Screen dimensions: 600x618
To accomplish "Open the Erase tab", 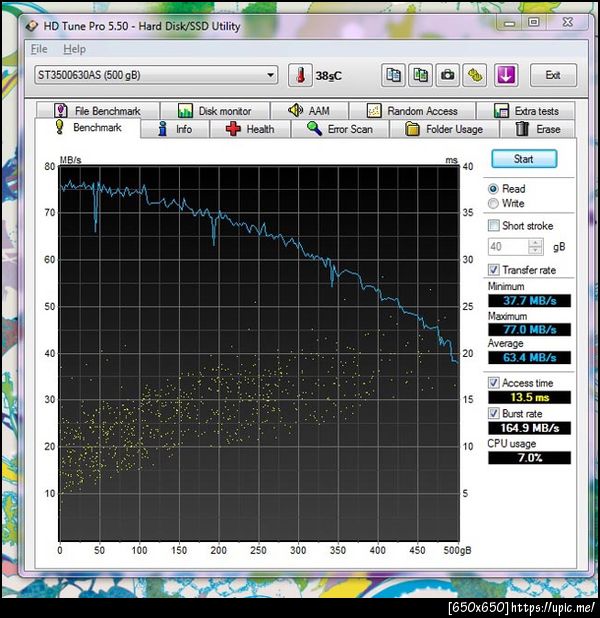I will click(538, 129).
